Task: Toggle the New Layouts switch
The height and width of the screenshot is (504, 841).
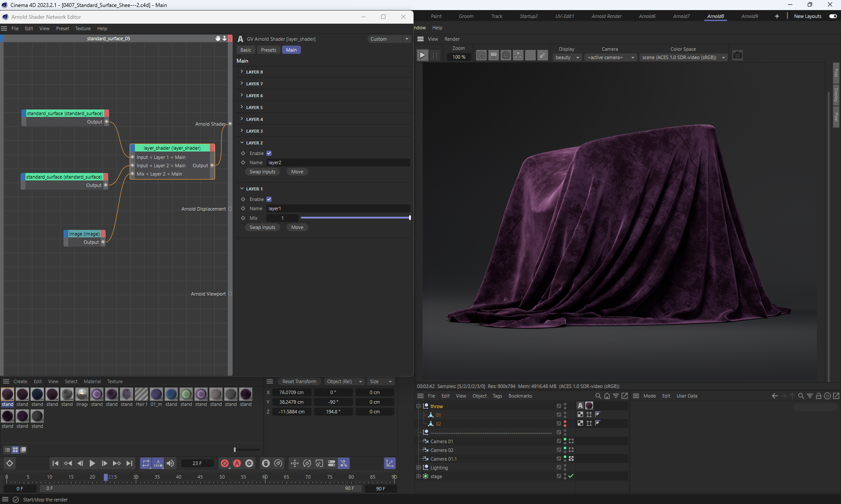Action: click(x=833, y=16)
